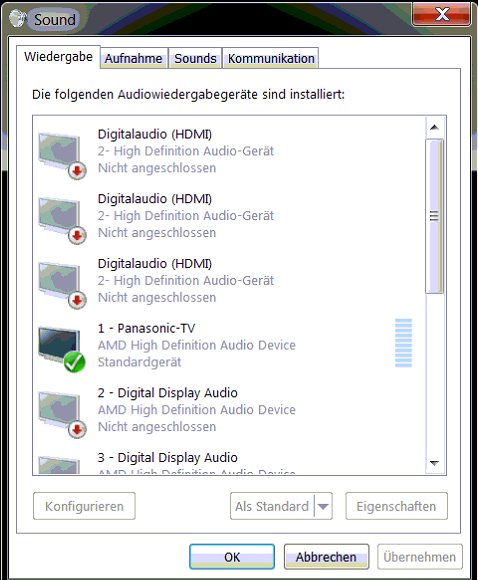Click the scrollbar down arrow in device list
The image size is (478, 580).
(x=434, y=463)
